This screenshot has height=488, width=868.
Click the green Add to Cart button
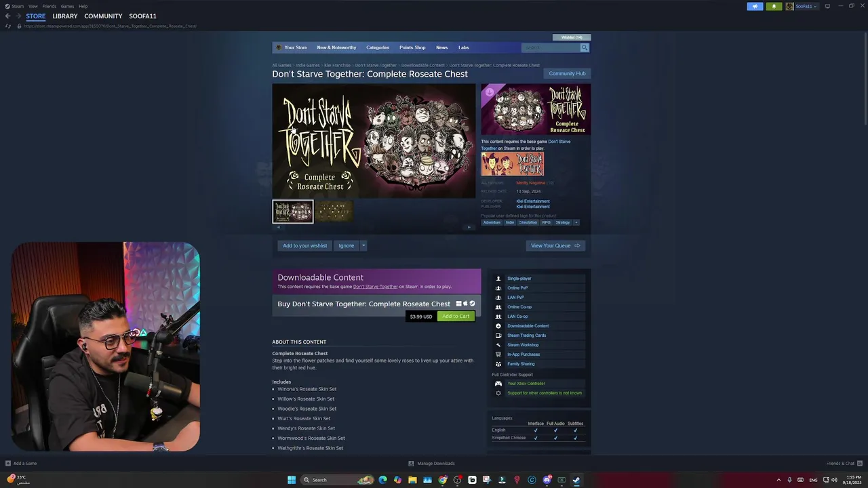(456, 317)
